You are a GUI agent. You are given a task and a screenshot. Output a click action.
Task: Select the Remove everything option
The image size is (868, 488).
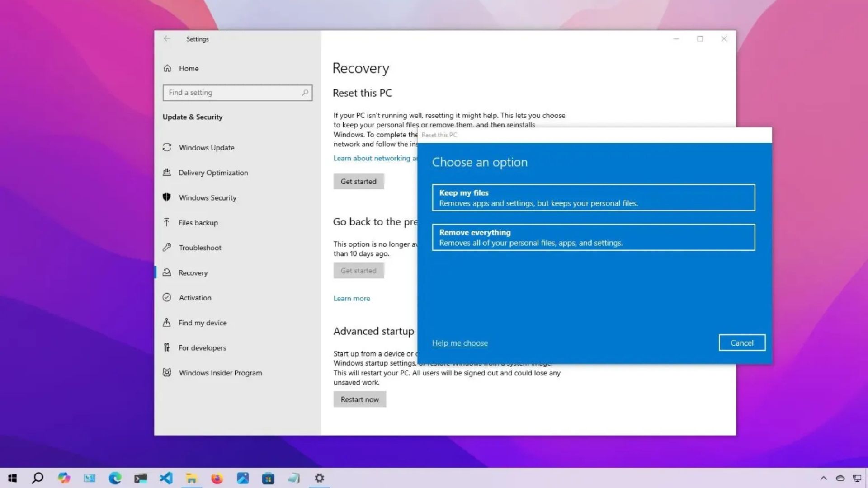click(x=593, y=237)
